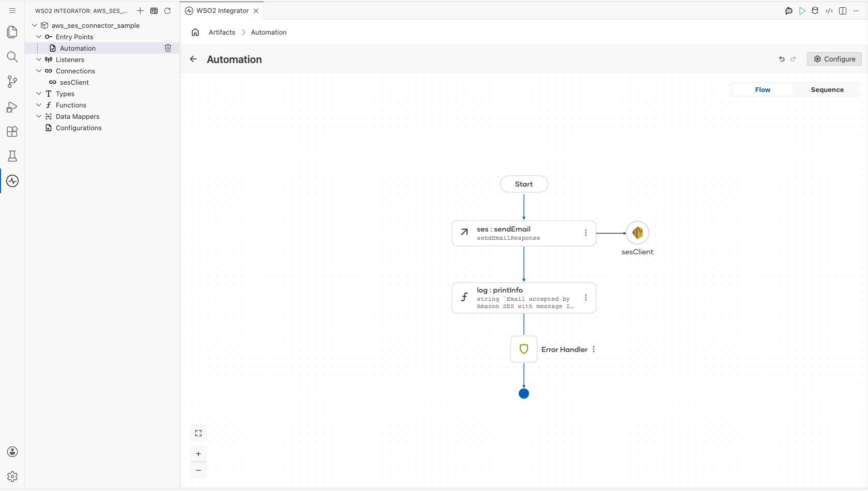This screenshot has height=491, width=868.
Task: Open the WSO2 Integrator activity icon
Action: 12,181
